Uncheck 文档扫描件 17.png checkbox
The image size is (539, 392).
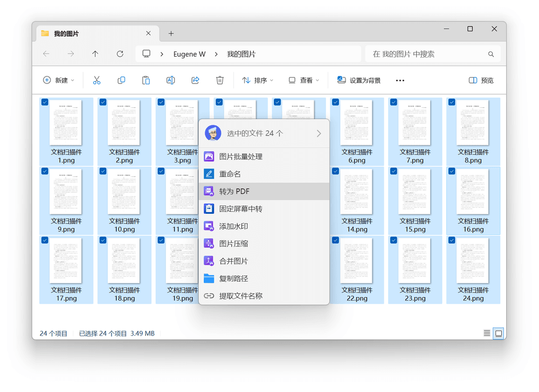point(45,240)
